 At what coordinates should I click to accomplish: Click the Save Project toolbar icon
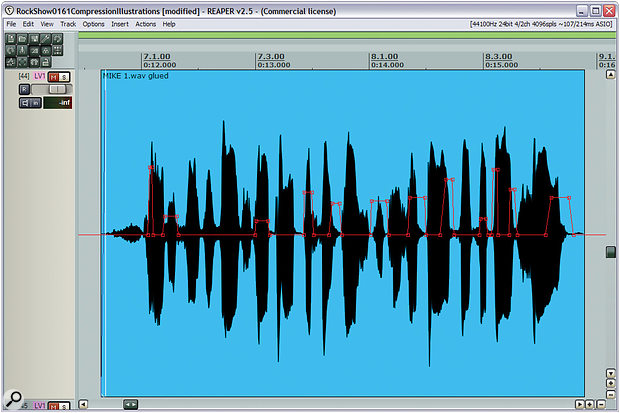coord(34,38)
